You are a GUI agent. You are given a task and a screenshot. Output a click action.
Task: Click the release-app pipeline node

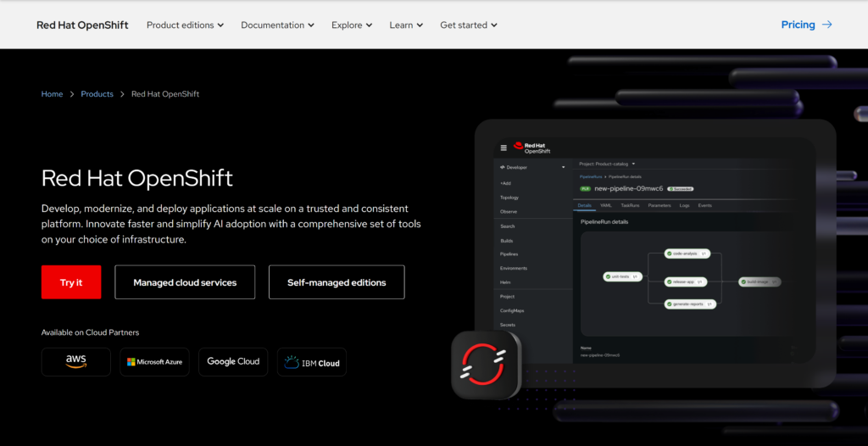[x=686, y=282]
